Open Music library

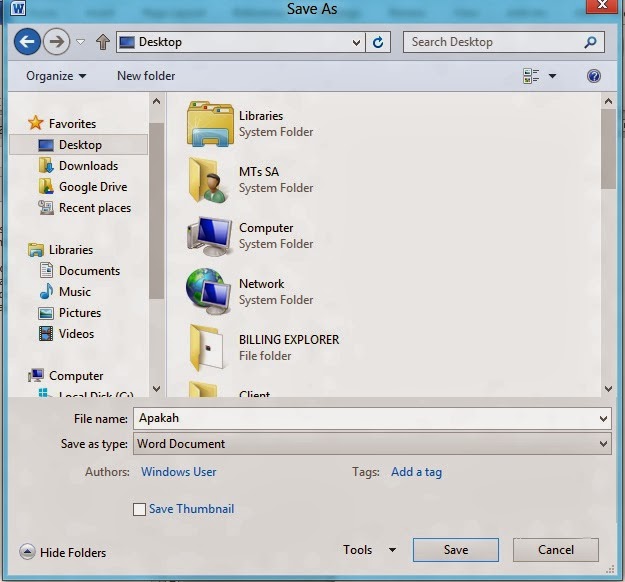tap(75, 292)
